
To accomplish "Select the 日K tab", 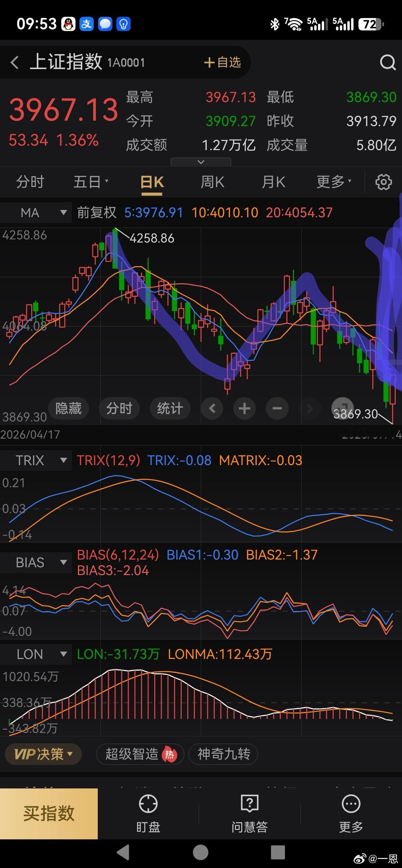I will pyautogui.click(x=152, y=182).
